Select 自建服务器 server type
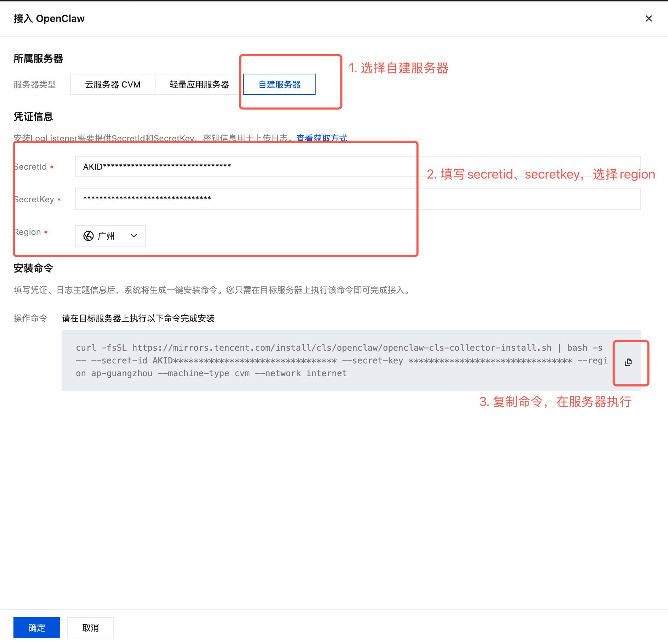The image size is (668, 644). [279, 84]
